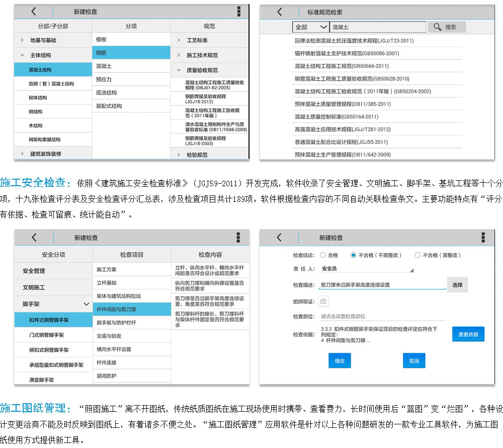Click the 选择 button beside 检查描述

pyautogui.click(x=457, y=284)
